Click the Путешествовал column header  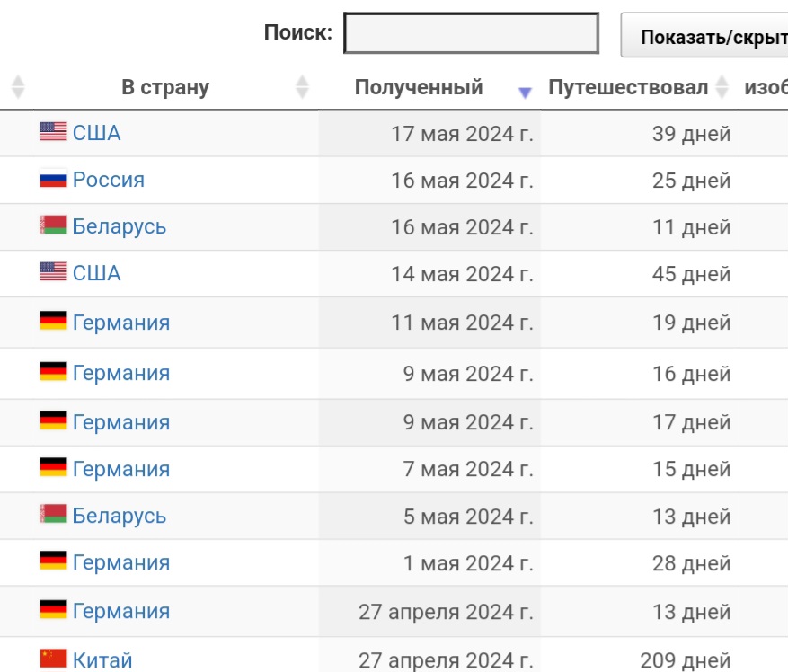(628, 87)
